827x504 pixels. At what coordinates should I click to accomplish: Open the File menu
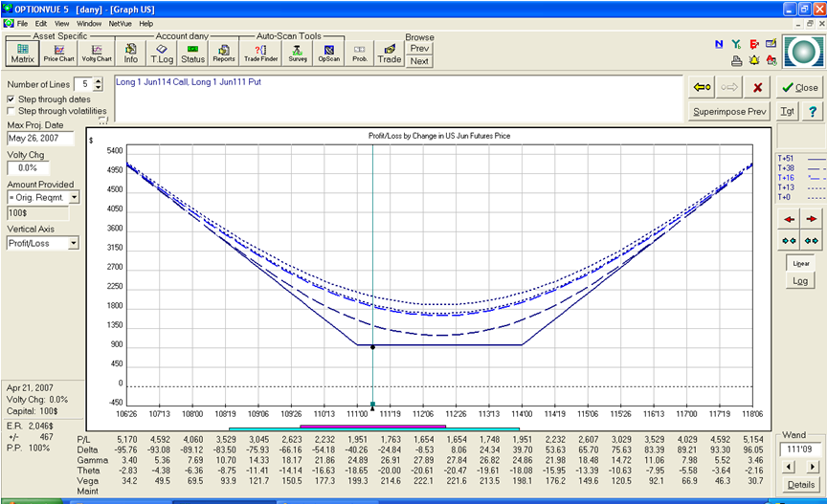coord(22,24)
